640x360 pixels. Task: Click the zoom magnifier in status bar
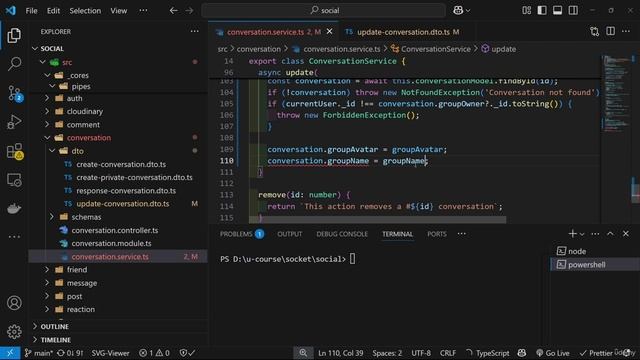tap(303, 353)
